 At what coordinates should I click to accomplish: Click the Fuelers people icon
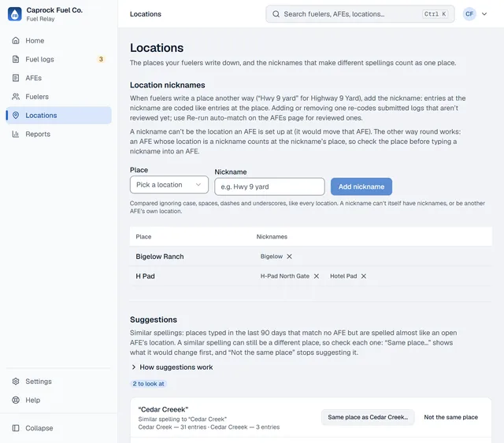tap(16, 96)
